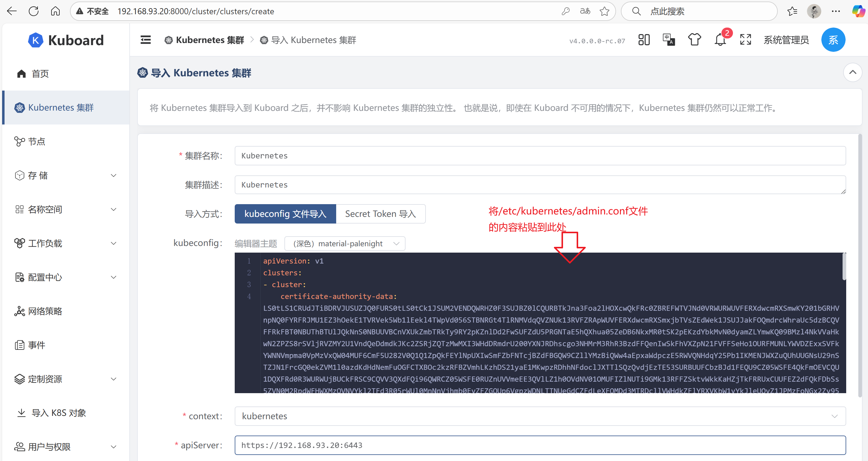Click inside the kubeconfig code editor
This screenshot has height=461, width=868.
coord(540,323)
